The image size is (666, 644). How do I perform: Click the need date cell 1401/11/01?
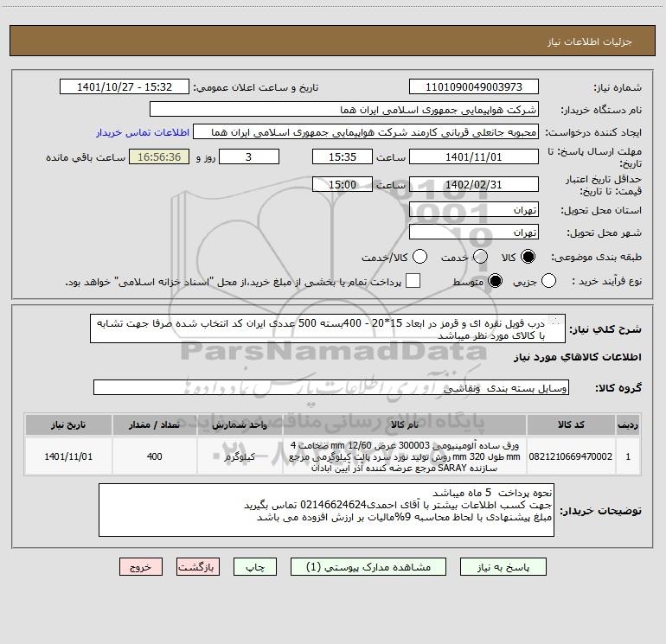tap(68, 456)
